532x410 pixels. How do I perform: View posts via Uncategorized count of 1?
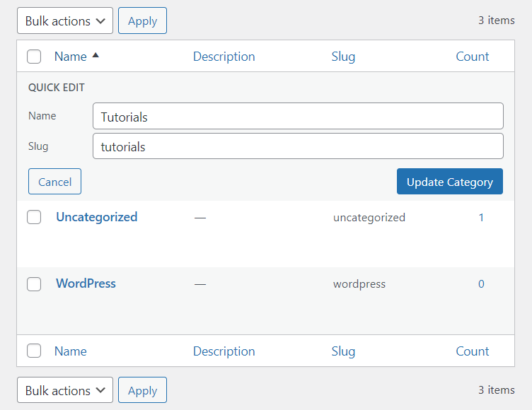click(481, 218)
